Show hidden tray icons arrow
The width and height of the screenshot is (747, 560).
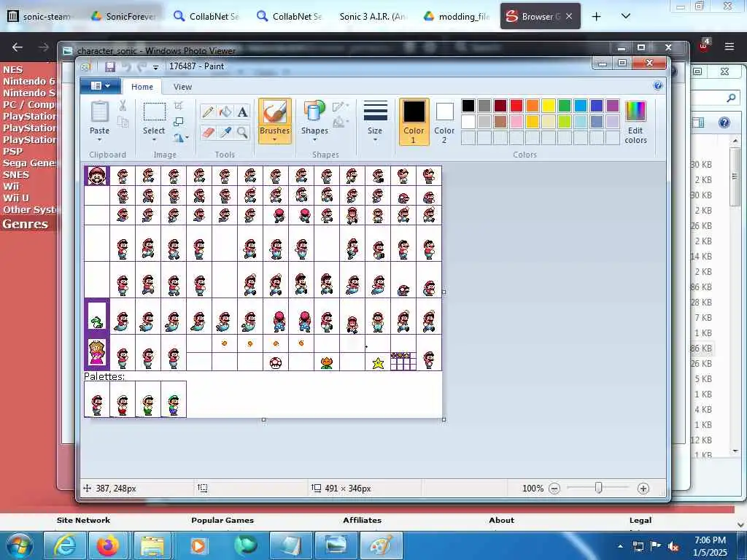pos(620,547)
